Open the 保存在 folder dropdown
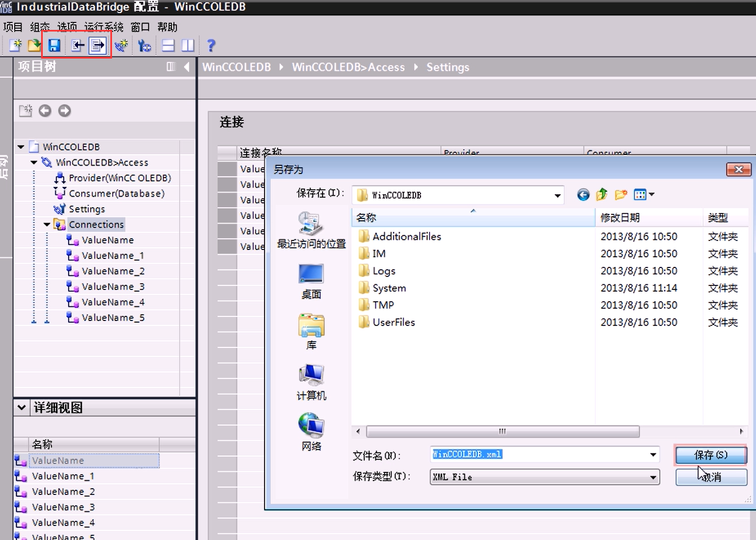 [557, 195]
